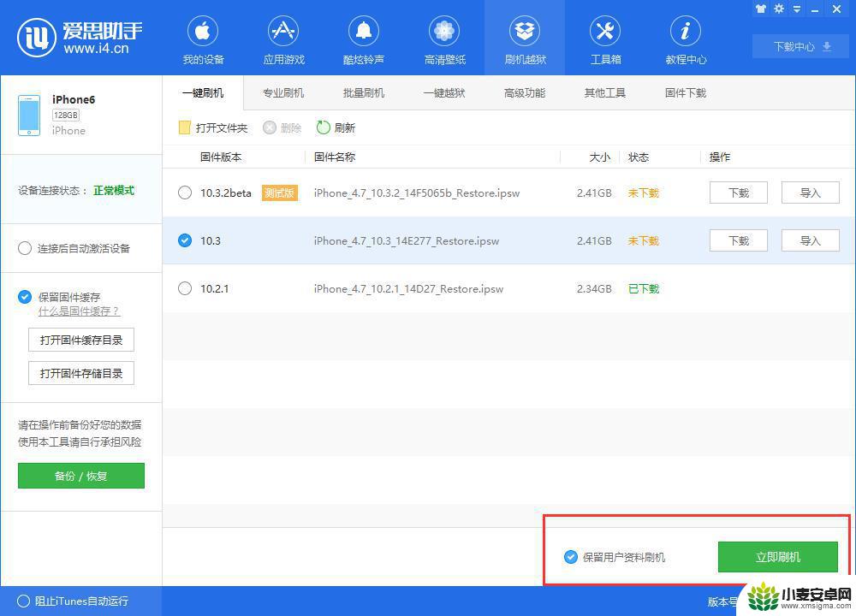Click the 测试版 beta badge
Image resolution: width=856 pixels, height=616 pixels.
pyautogui.click(x=280, y=192)
